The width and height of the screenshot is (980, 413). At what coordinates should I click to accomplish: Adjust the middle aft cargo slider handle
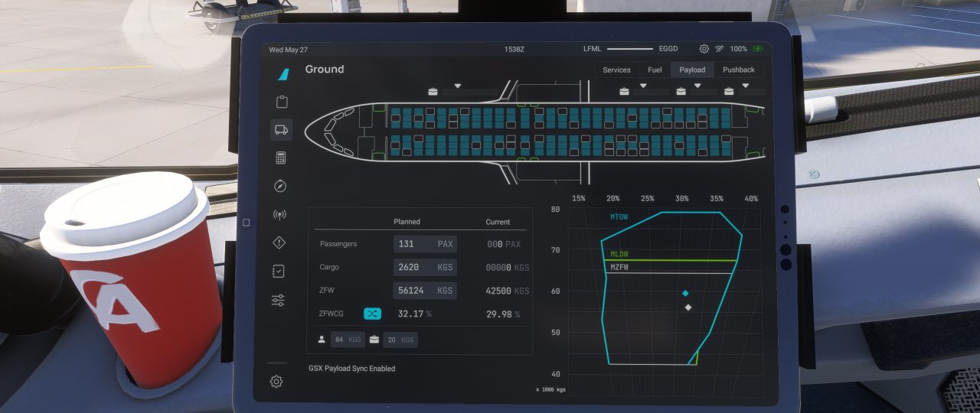(696, 85)
